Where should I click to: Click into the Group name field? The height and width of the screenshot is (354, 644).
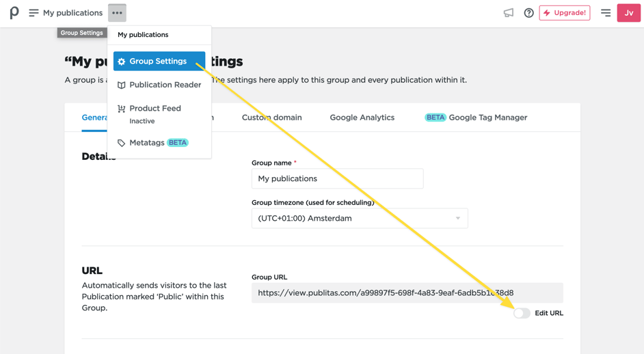pos(337,178)
